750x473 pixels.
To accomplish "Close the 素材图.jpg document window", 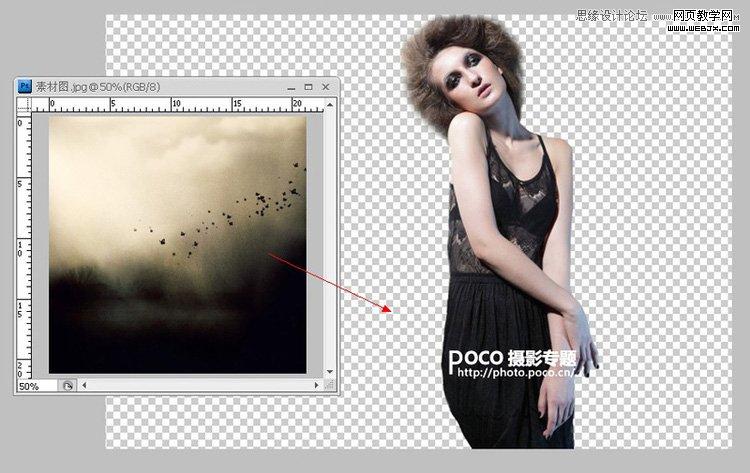I will 326,87.
